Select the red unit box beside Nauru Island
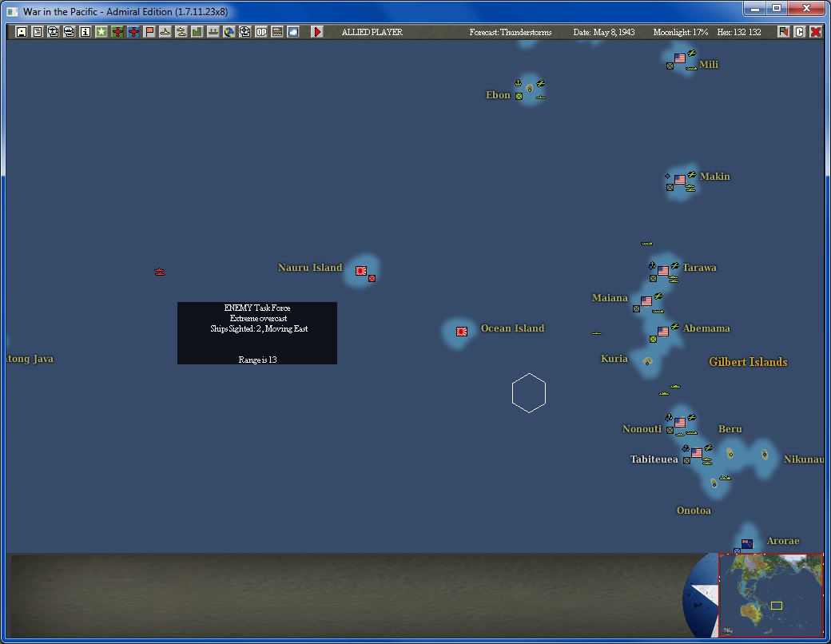The image size is (831, 644). click(372, 278)
